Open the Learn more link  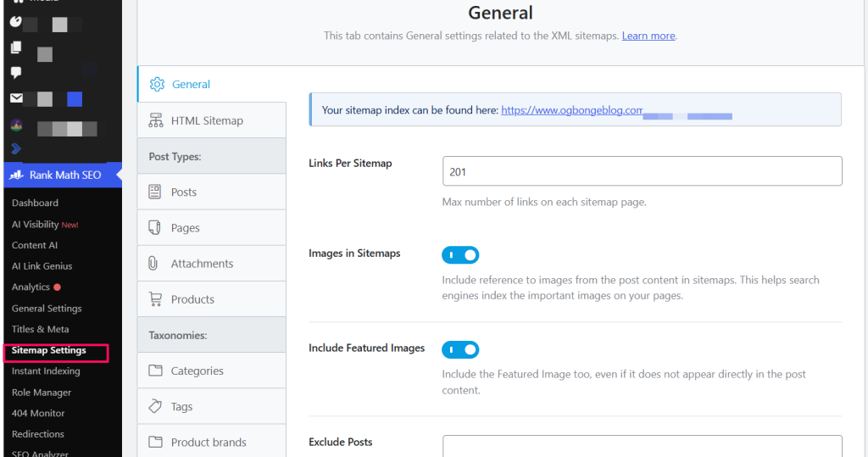click(648, 36)
